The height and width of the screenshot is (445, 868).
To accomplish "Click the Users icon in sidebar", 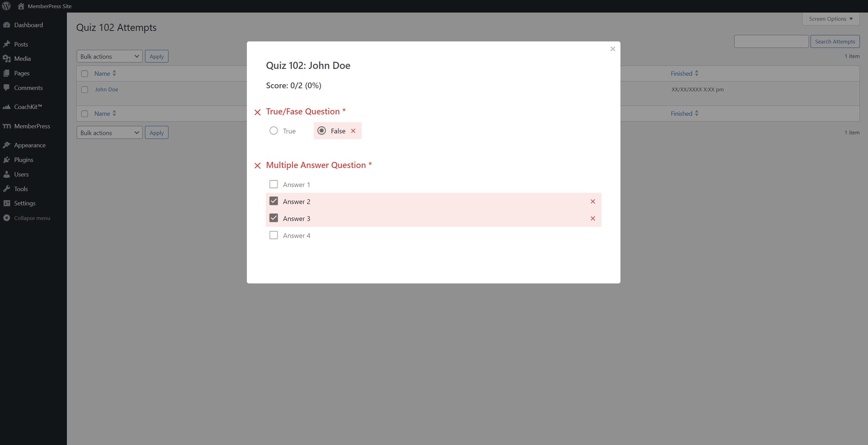I will tap(7, 174).
